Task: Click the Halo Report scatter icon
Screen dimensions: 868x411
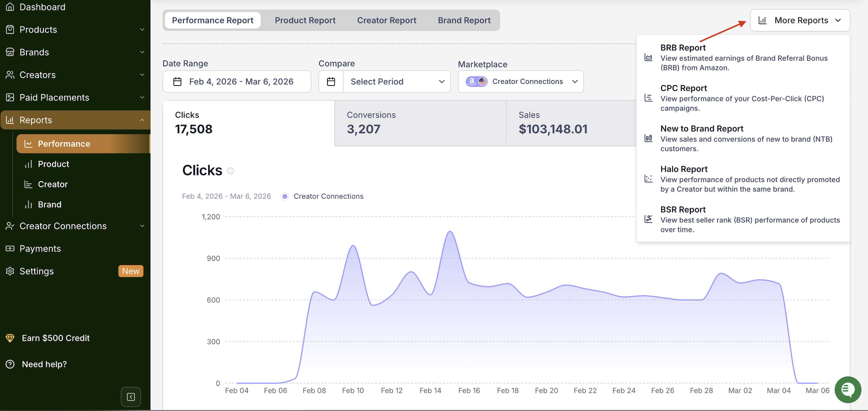Action: 648,178
